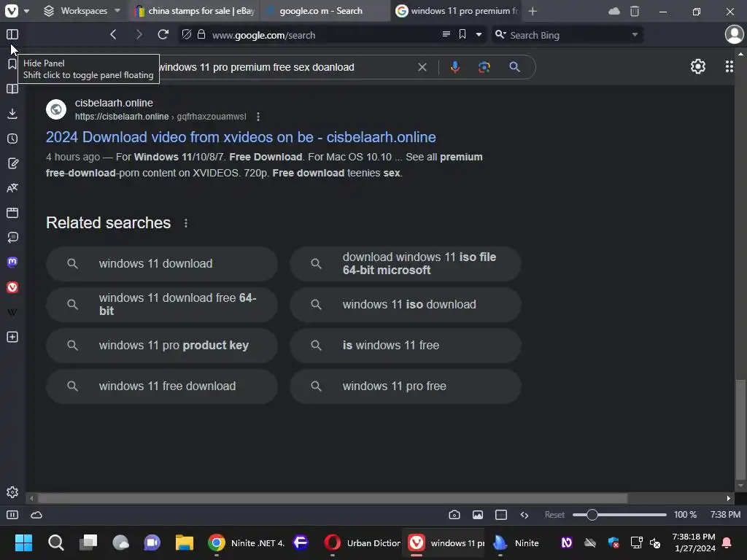Open page actions code icon
Screen dimensions: 747x560
[x=525, y=515]
